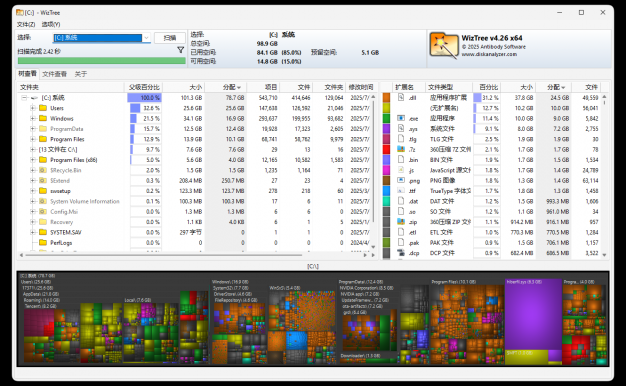Click the red .7z color swatch

386,149
